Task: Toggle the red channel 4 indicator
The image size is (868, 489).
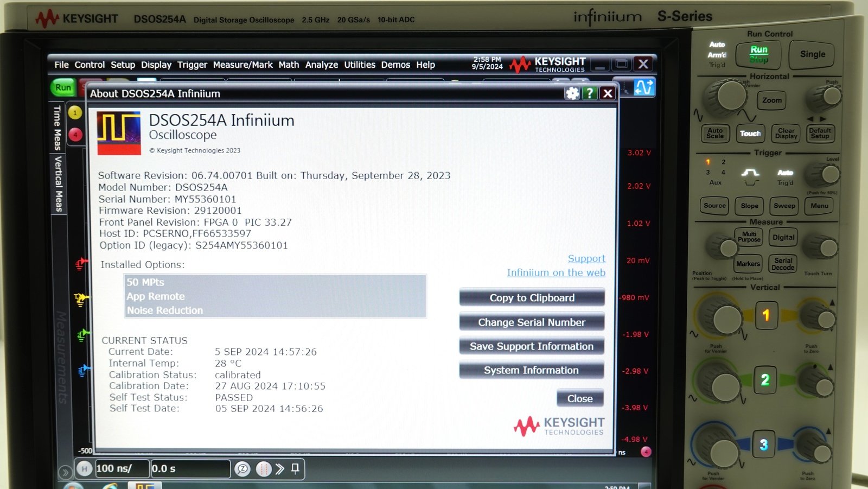Action: [75, 134]
